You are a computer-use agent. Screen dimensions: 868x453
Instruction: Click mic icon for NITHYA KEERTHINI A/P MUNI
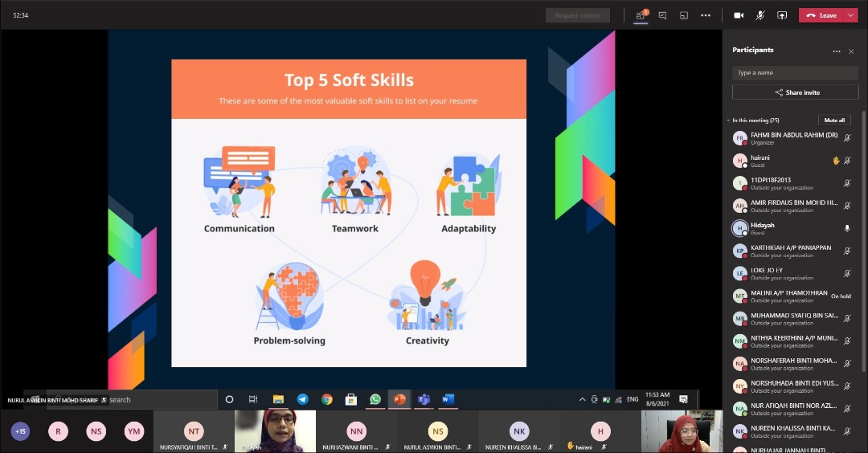coord(847,341)
